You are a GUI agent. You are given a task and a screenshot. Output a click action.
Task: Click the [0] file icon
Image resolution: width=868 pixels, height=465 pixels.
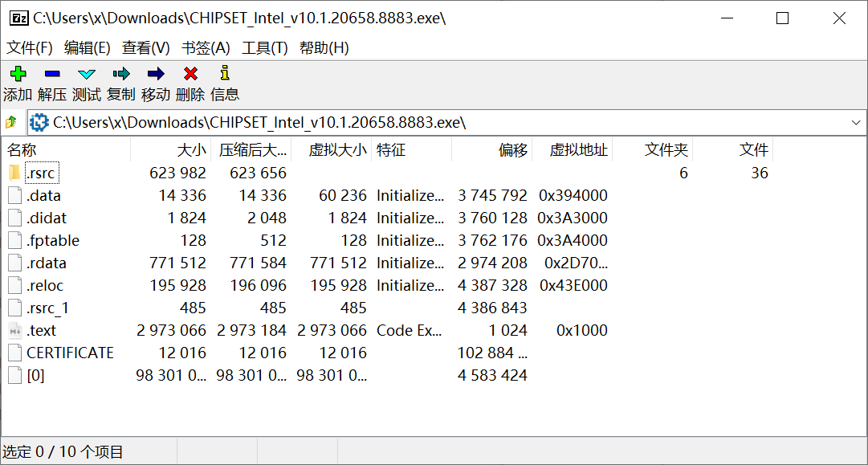point(15,375)
